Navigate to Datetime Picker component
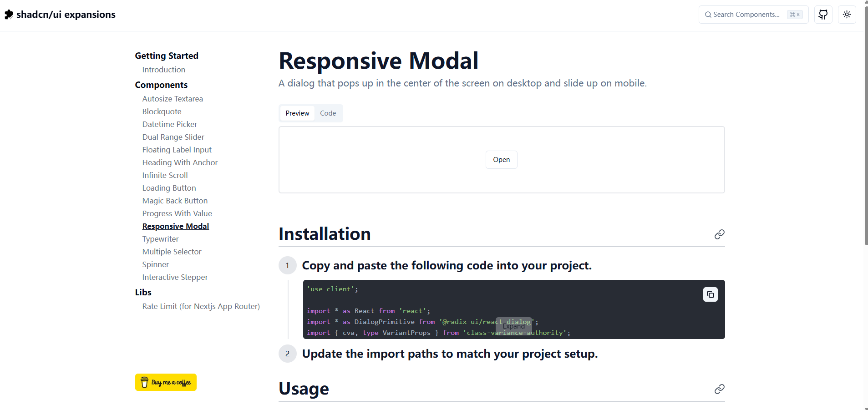Screen dimensions: 868x410 pyautogui.click(x=169, y=124)
